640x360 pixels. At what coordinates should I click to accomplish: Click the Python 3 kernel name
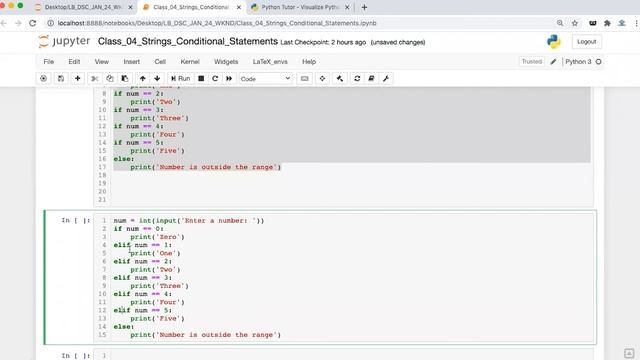[578, 62]
